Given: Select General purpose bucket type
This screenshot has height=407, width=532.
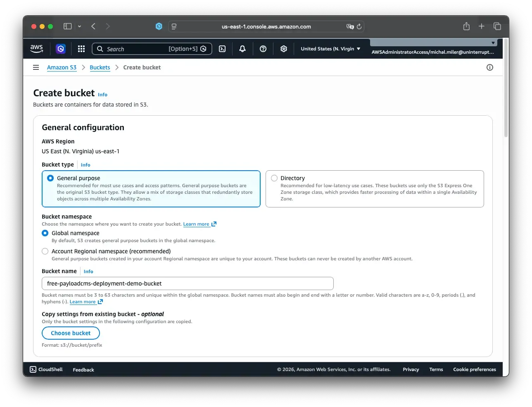Looking at the screenshot, I should (x=50, y=178).
